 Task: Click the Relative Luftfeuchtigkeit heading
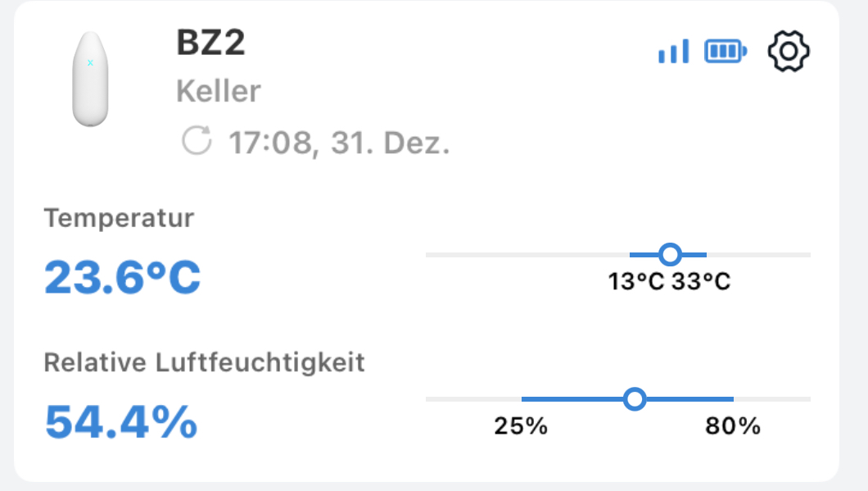[x=204, y=361]
